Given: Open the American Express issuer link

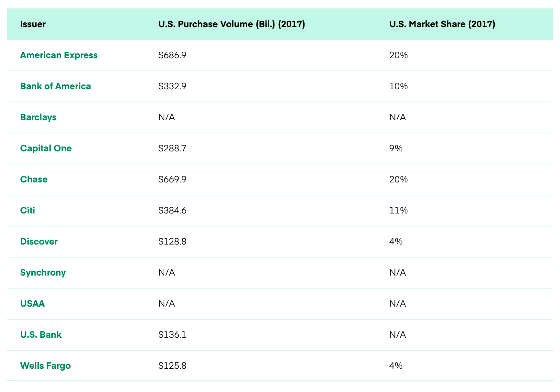Looking at the screenshot, I should [59, 55].
